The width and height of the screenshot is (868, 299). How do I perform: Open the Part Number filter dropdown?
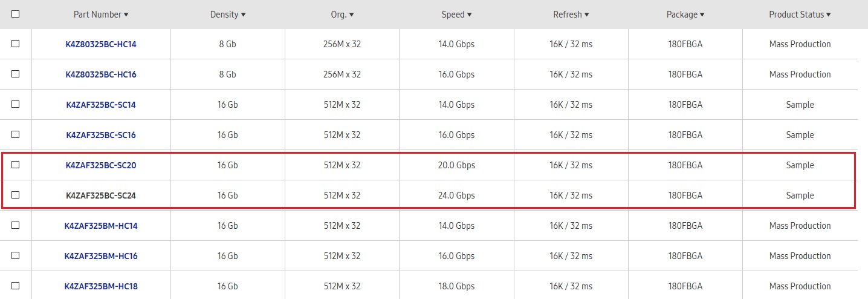[101, 15]
